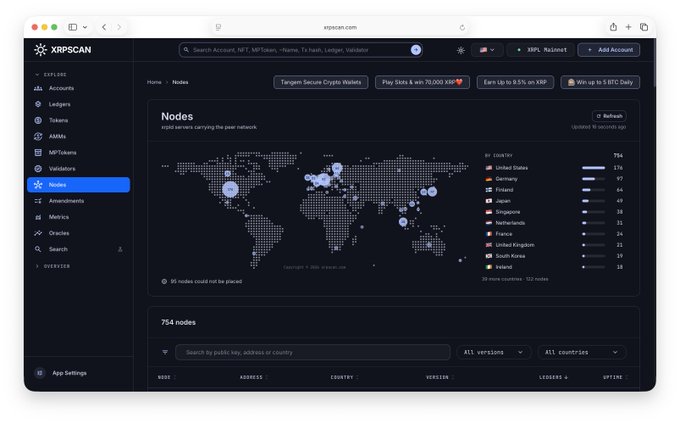The width and height of the screenshot is (680, 423).
Task: Open the Accounts sidebar item
Action: (78, 88)
